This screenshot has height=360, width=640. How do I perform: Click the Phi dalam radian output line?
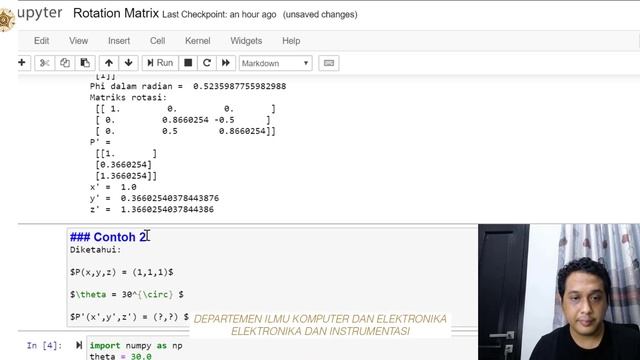click(x=188, y=87)
